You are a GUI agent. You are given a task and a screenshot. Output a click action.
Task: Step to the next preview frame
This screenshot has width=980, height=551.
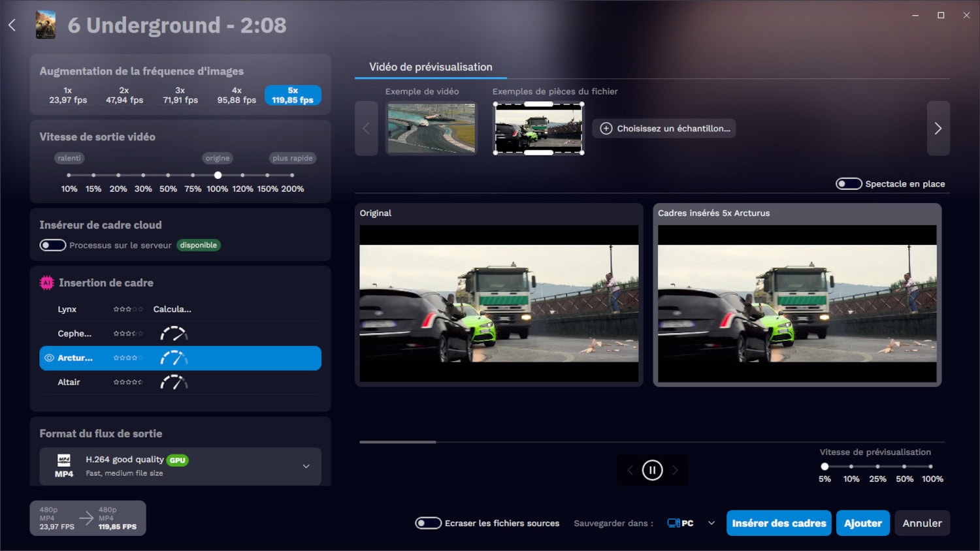coord(675,470)
